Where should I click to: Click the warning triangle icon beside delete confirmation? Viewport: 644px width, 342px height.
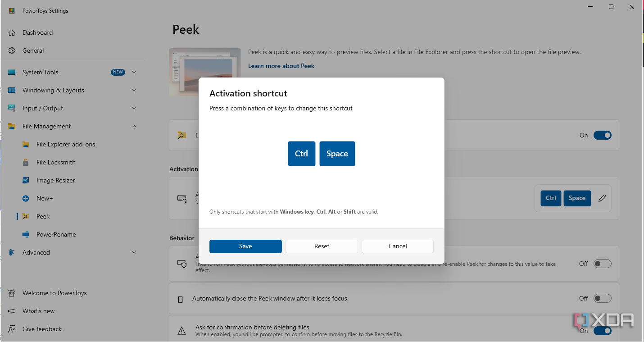[181, 331]
